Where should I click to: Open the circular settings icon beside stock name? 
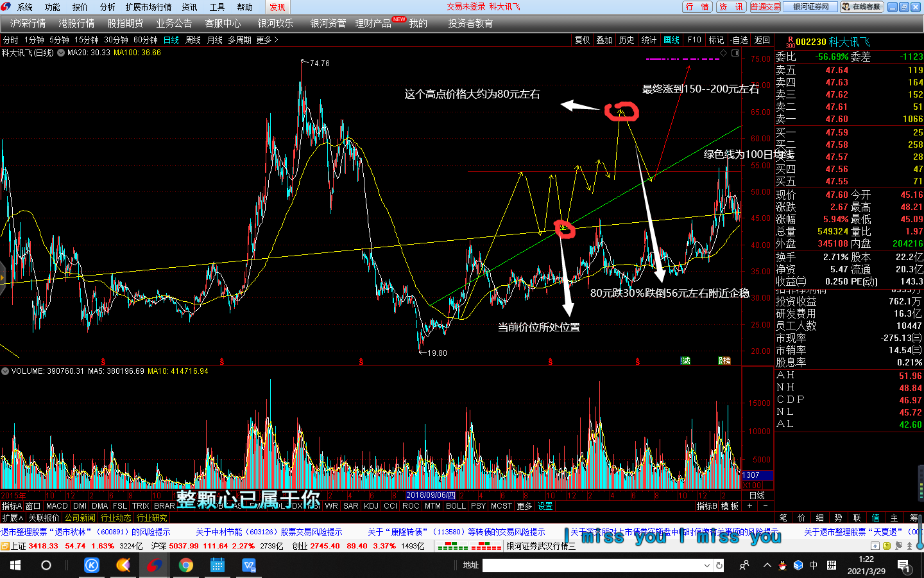coord(61,53)
